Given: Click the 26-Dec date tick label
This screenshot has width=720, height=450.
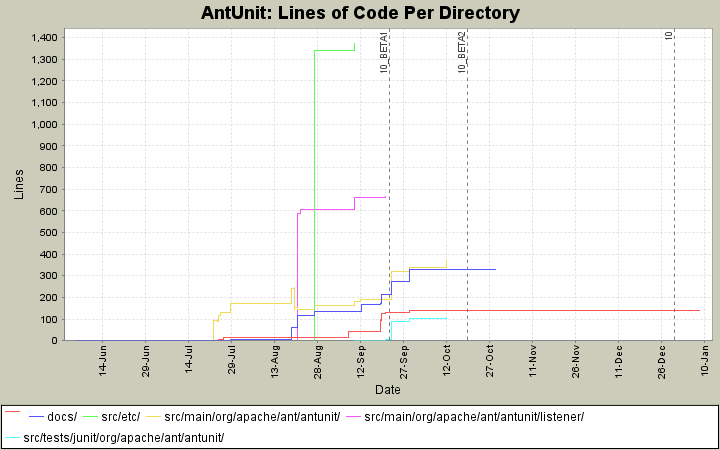Looking at the screenshot, I should [662, 362].
